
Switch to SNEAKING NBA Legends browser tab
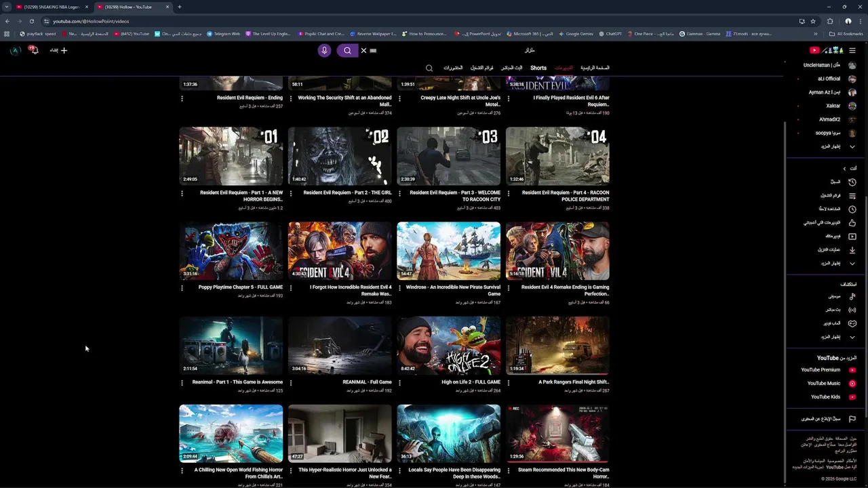click(x=51, y=7)
